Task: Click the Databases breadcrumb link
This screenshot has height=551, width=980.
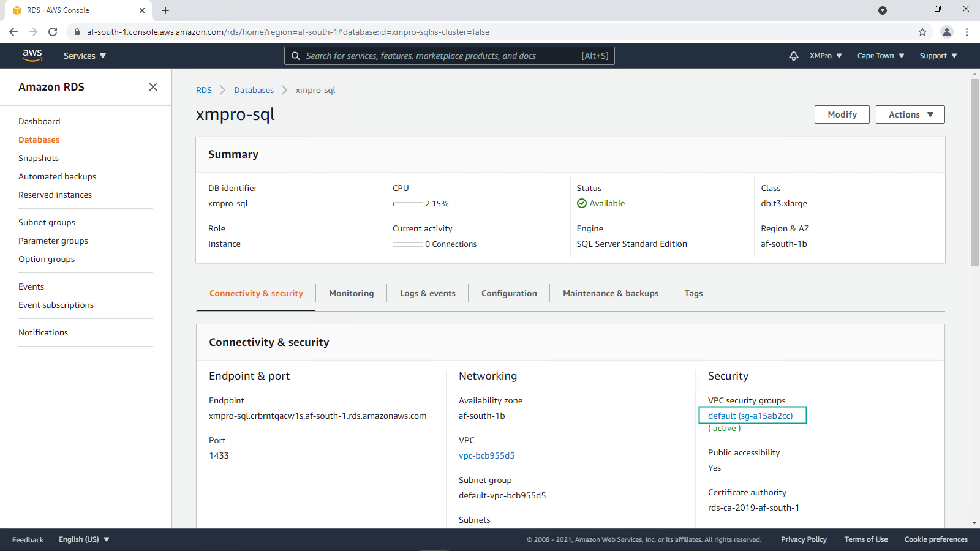Action: pos(254,90)
